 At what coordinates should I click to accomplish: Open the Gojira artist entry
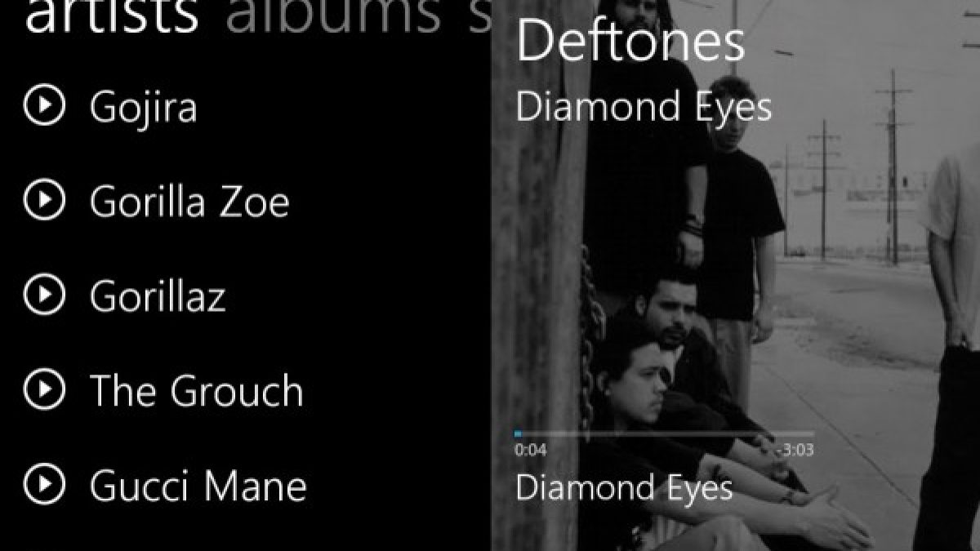(144, 109)
